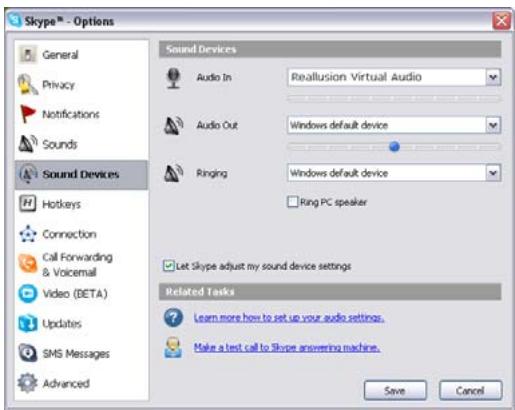Click the blue question mark help icon
Screen dimensions: 515x410
(173, 317)
